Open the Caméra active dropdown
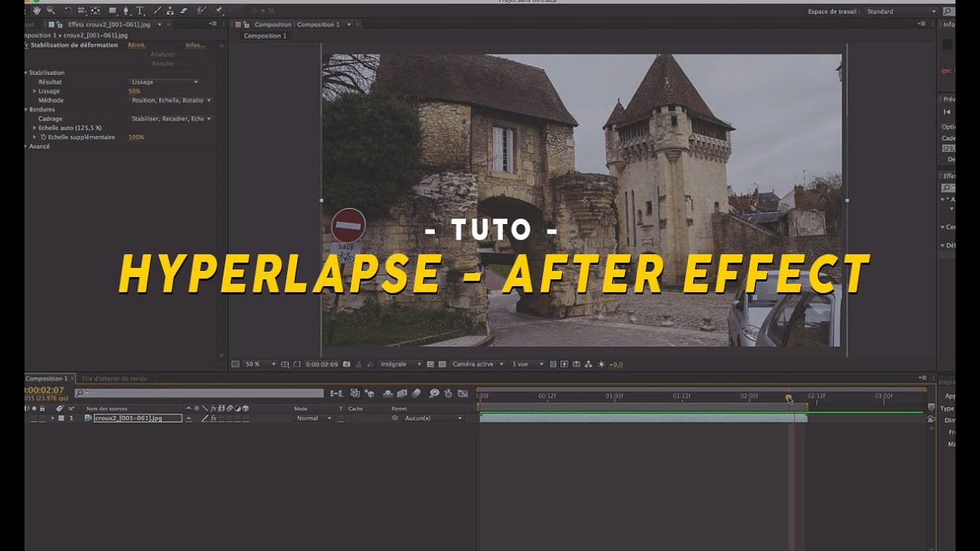 478,364
